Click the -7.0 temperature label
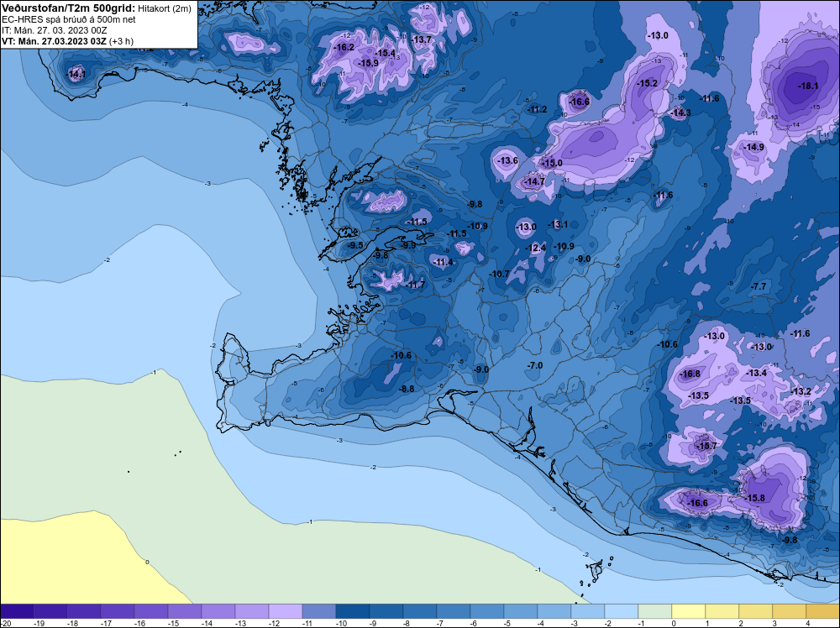The width and height of the screenshot is (840, 628). click(535, 366)
